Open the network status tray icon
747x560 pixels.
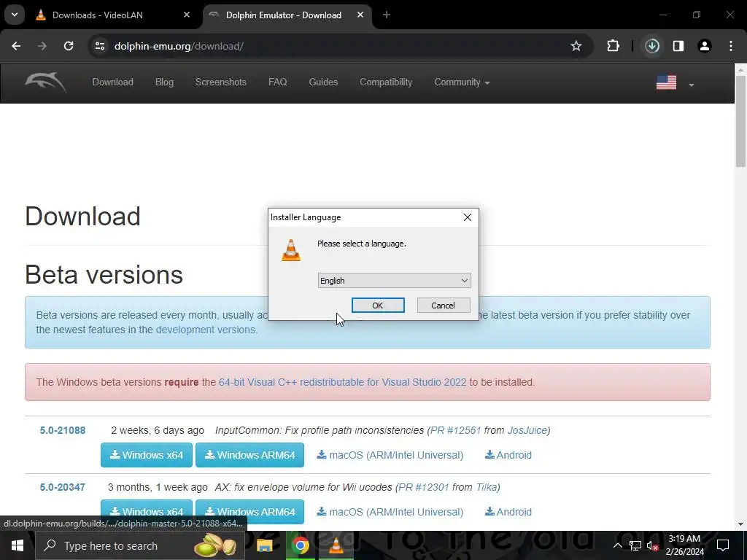[635, 545]
